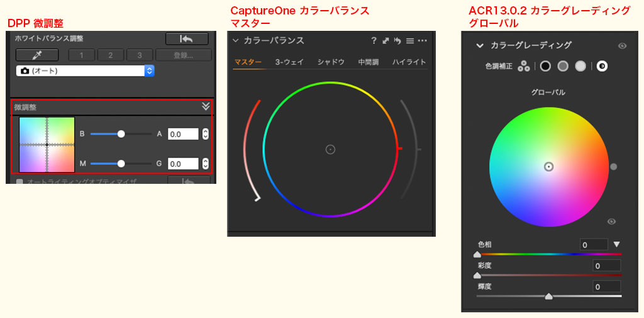Screen dimensions: 644x318
Task: Collapse the Capture One カラーバランス panel chevron
Action: (x=235, y=40)
